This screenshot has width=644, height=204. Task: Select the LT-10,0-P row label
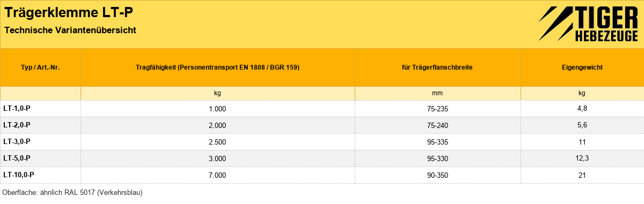(x=19, y=175)
